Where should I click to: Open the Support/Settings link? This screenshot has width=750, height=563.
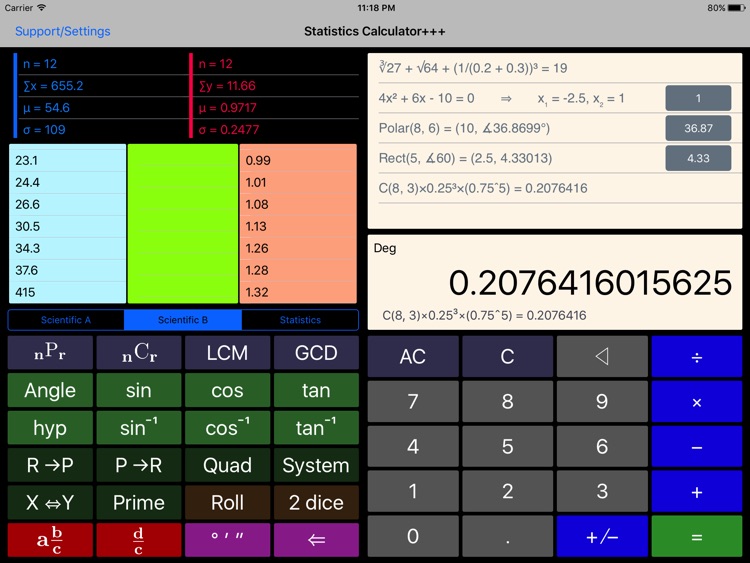click(x=63, y=32)
